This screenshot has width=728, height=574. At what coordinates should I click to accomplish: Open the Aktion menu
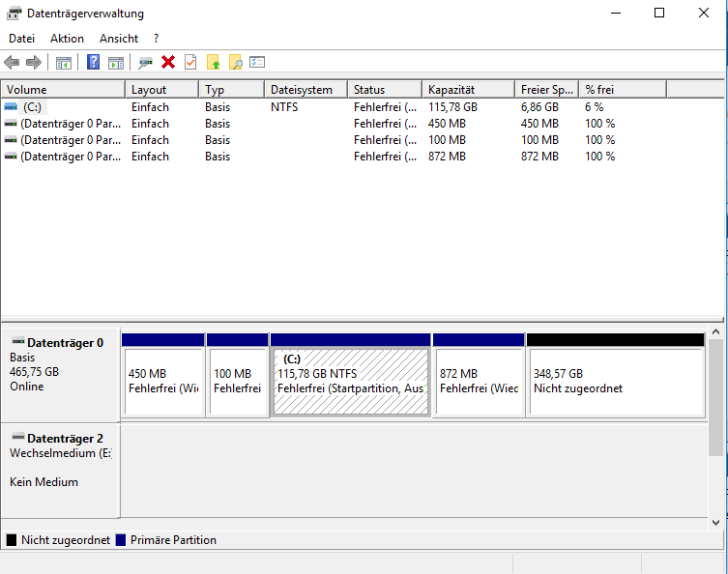pos(68,39)
